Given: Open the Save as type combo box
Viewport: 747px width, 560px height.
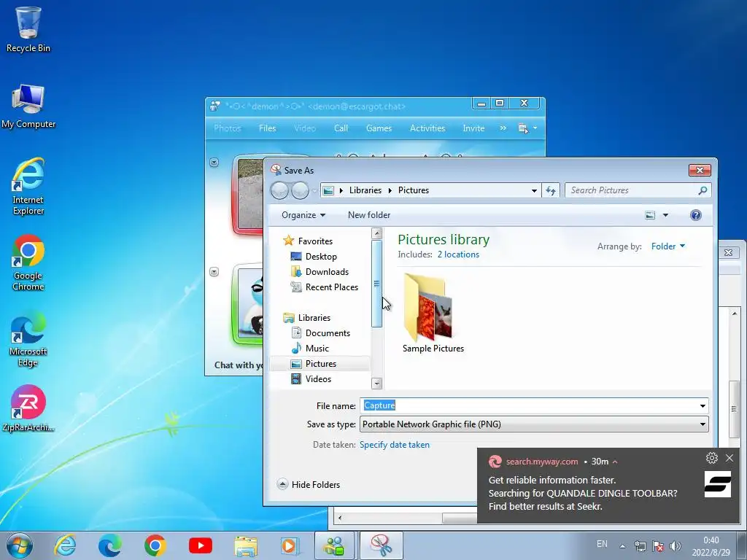Looking at the screenshot, I should [534, 424].
